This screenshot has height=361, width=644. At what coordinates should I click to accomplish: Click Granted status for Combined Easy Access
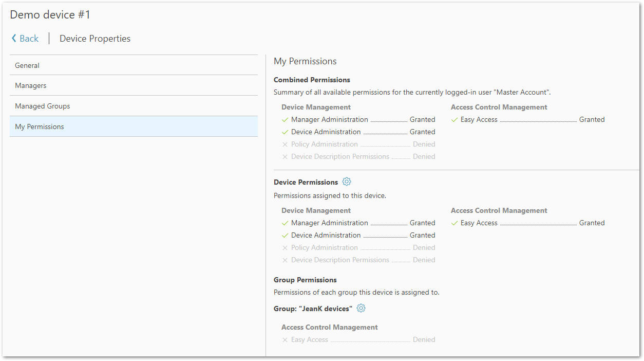pos(592,119)
